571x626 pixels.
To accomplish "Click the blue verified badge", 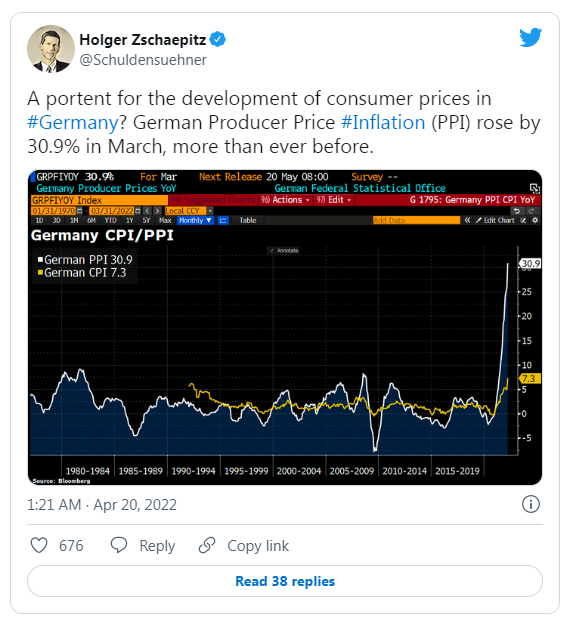I will [218, 40].
